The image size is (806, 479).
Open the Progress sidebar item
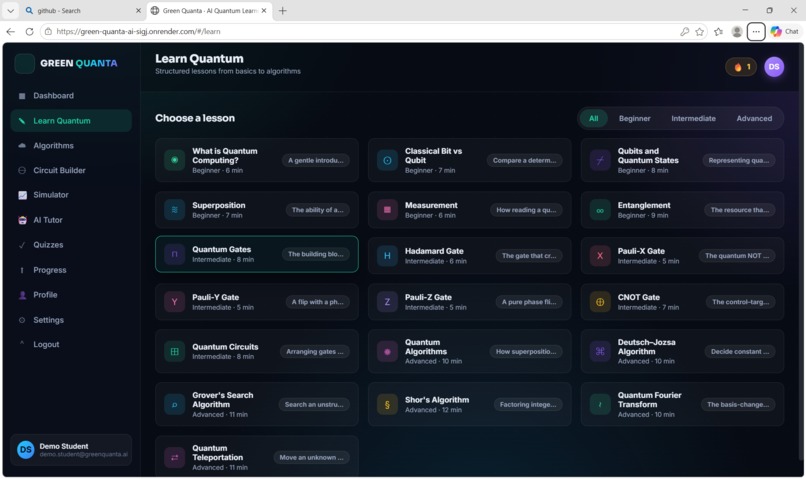pyautogui.click(x=71, y=270)
